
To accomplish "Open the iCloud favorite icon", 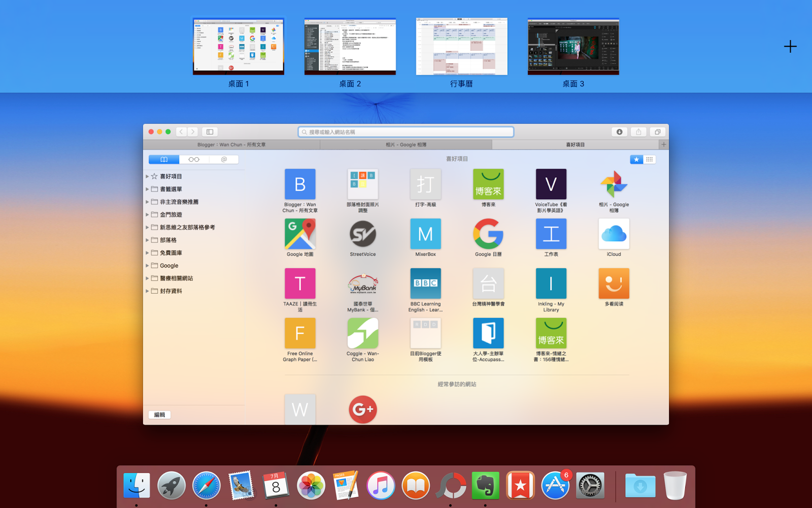I will coord(614,234).
